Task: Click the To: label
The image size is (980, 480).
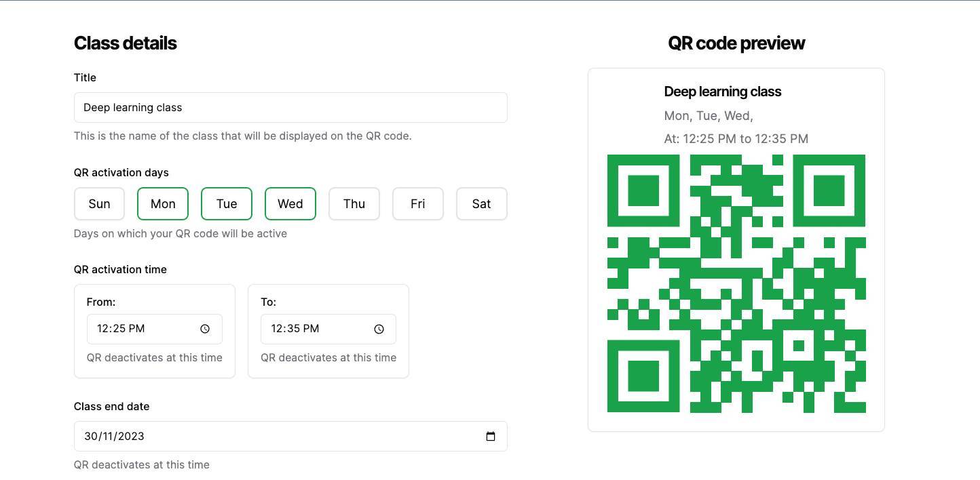Action: point(269,302)
